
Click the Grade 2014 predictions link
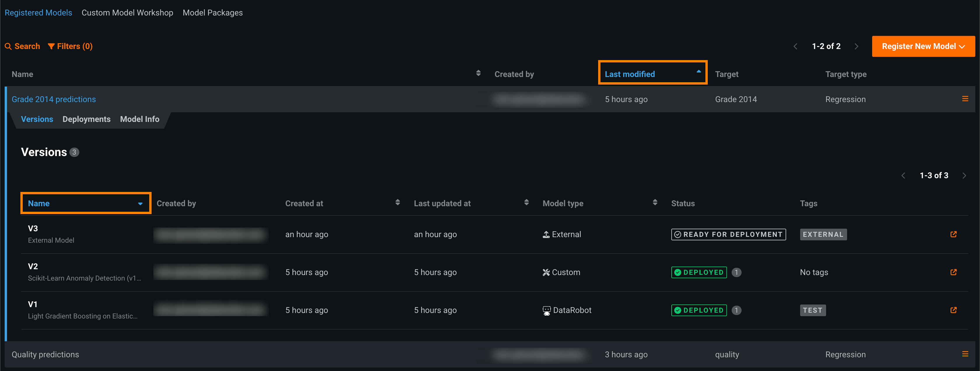pos(54,99)
